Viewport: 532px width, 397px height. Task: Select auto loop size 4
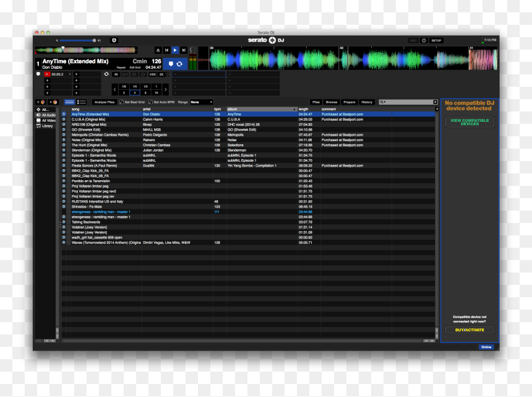click(x=135, y=93)
